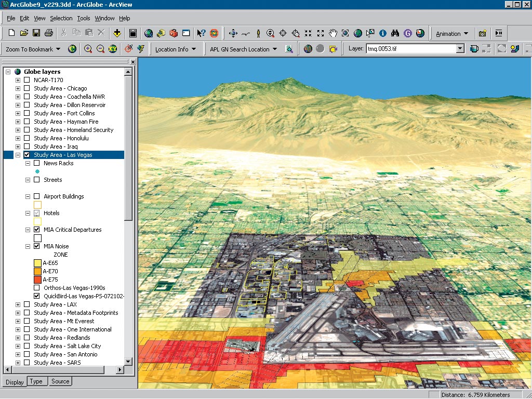Open the Layer selection combo box
The image size is (532, 399).
[x=460, y=49]
